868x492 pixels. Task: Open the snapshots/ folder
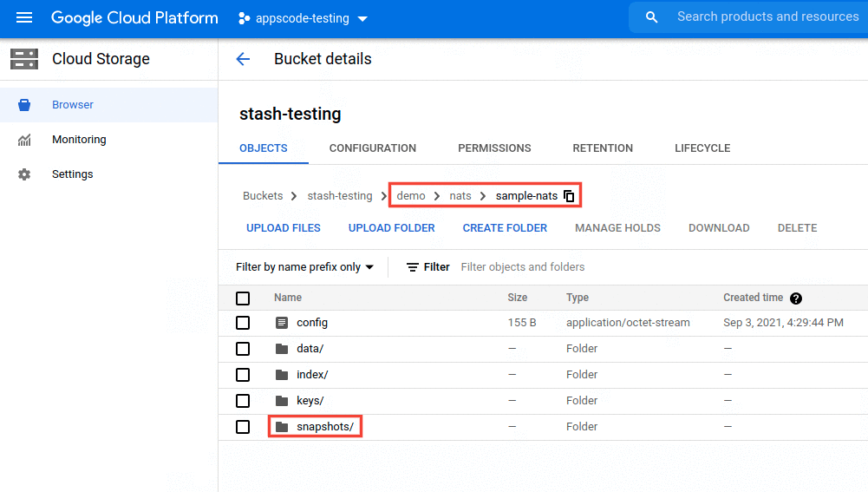click(324, 427)
